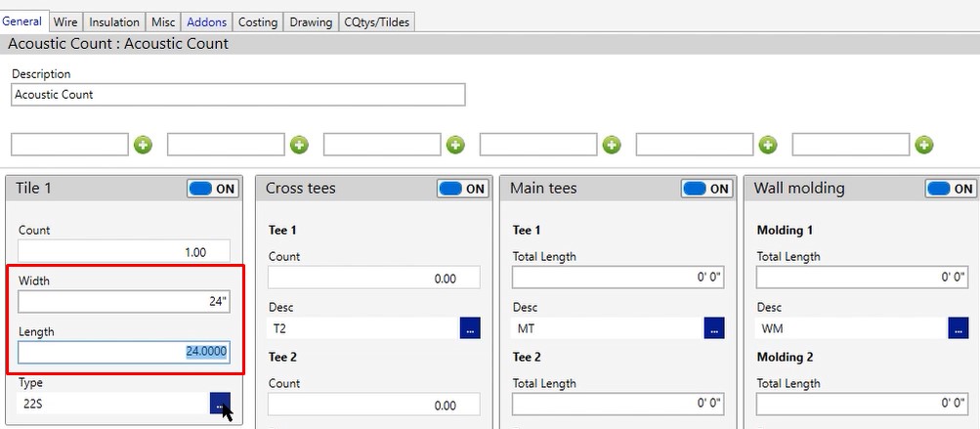Image resolution: width=980 pixels, height=429 pixels.
Task: Turn off the Cross tees switch
Action: (x=463, y=189)
